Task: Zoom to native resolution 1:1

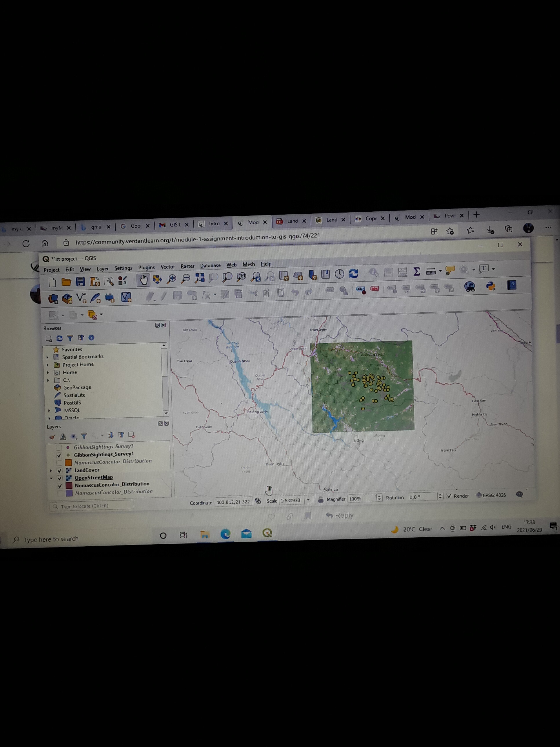Action: tap(241, 277)
